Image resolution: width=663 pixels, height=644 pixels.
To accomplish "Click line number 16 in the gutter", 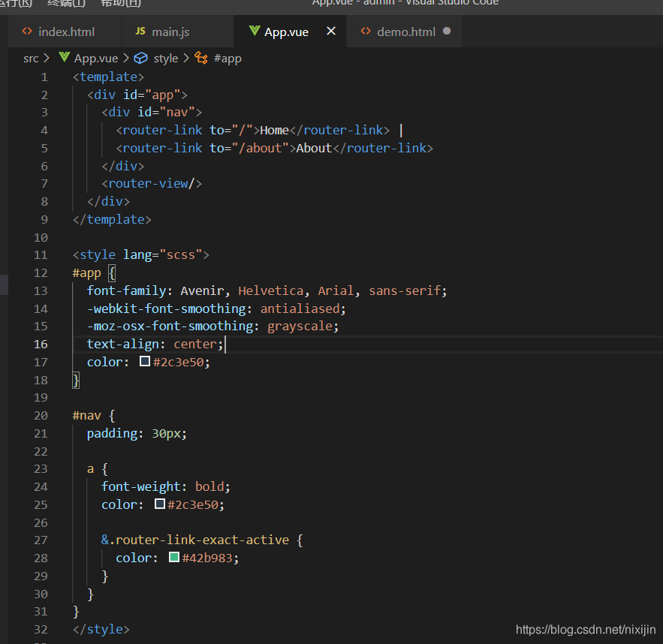I will pyautogui.click(x=41, y=345).
